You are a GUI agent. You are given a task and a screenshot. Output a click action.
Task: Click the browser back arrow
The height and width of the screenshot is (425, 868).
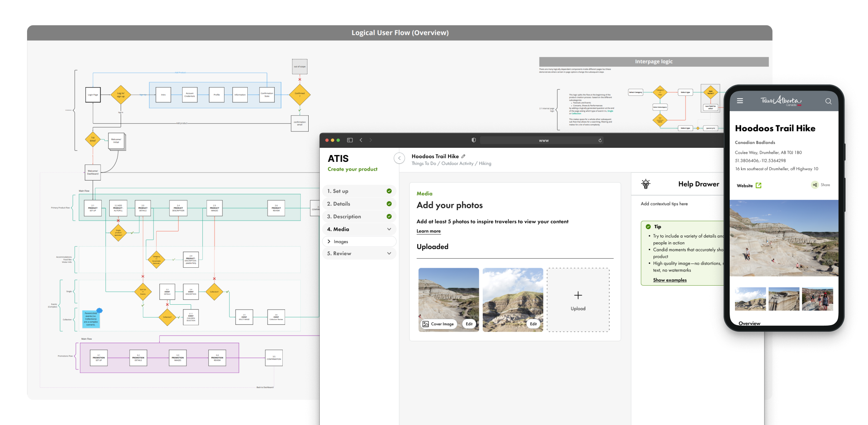click(x=361, y=140)
